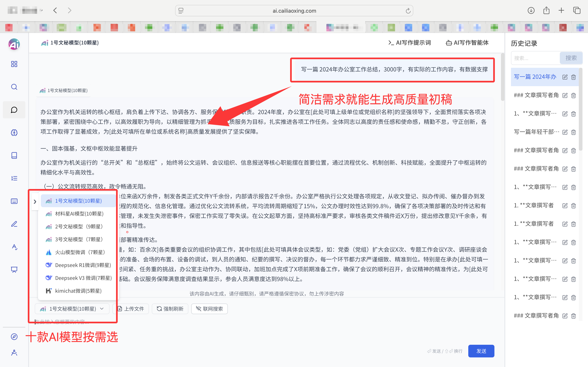Show Safari tab overview
Screen dimensions: 588x367
point(577,10)
